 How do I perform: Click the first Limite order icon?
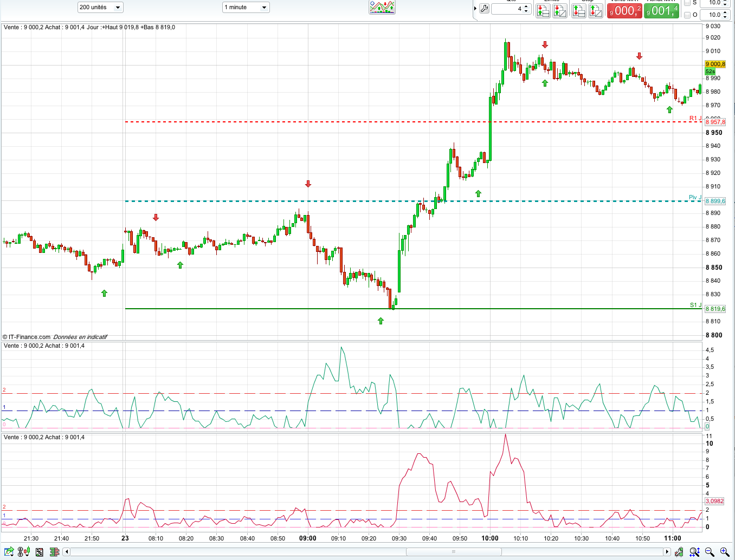pyautogui.click(x=543, y=10)
